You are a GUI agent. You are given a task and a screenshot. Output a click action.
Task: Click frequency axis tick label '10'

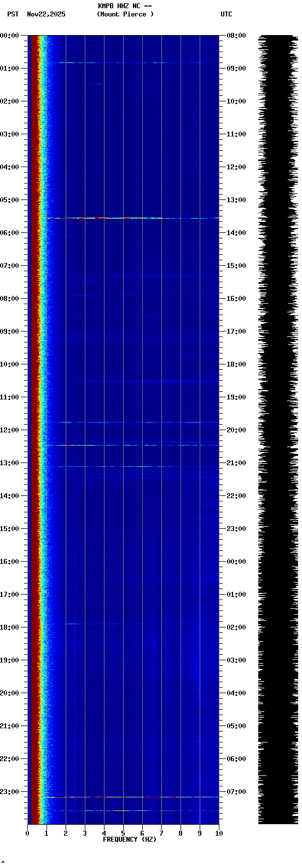[x=219, y=833]
